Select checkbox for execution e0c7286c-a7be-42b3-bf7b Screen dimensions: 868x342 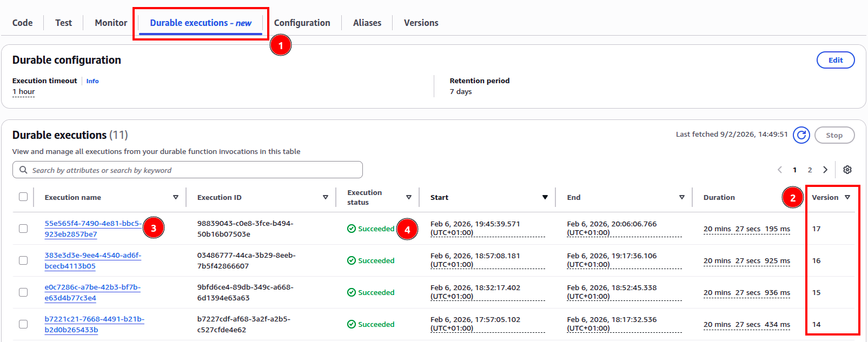(x=23, y=292)
